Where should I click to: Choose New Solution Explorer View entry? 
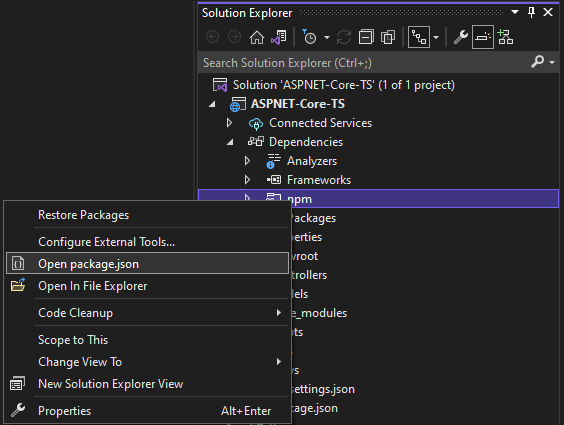point(147,384)
